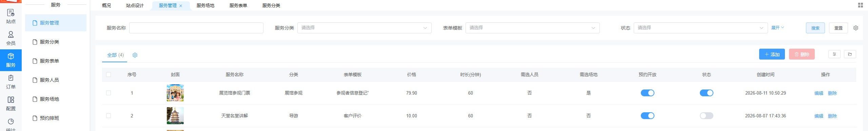This screenshot has width=868, height=131.
Task: Click 编辑 for 天堂名堂讲解
Action: pyautogui.click(x=819, y=116)
